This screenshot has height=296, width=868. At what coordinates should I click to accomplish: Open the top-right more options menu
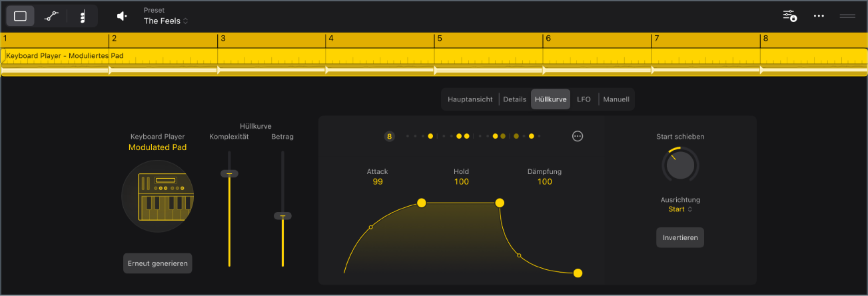coord(819,15)
